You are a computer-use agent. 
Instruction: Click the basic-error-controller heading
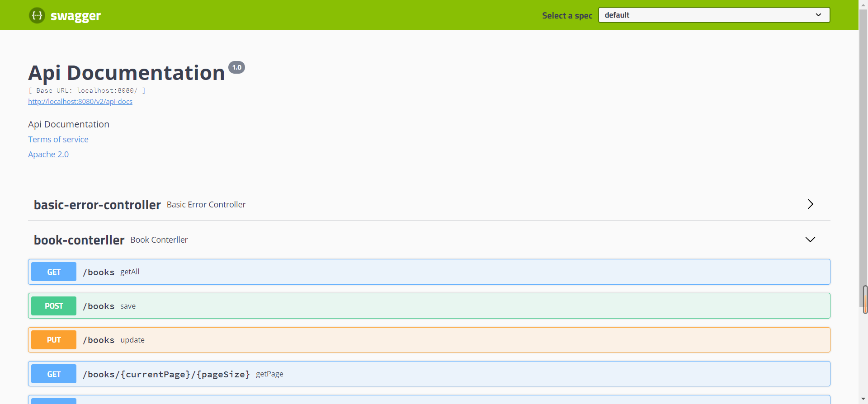(x=97, y=205)
